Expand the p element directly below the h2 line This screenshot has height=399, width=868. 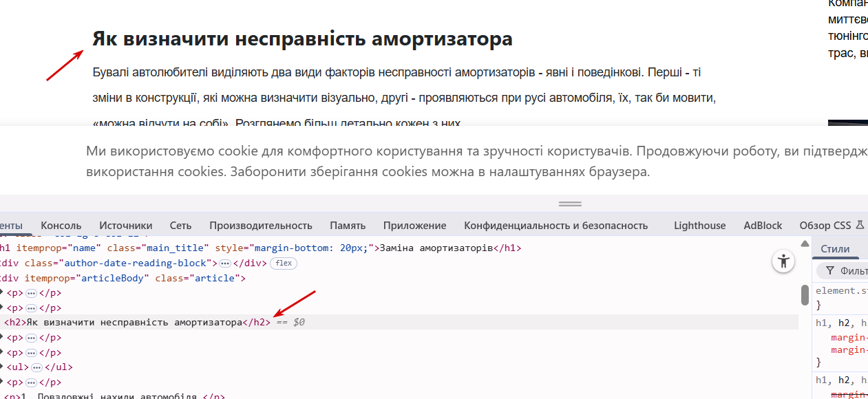tap(2, 338)
